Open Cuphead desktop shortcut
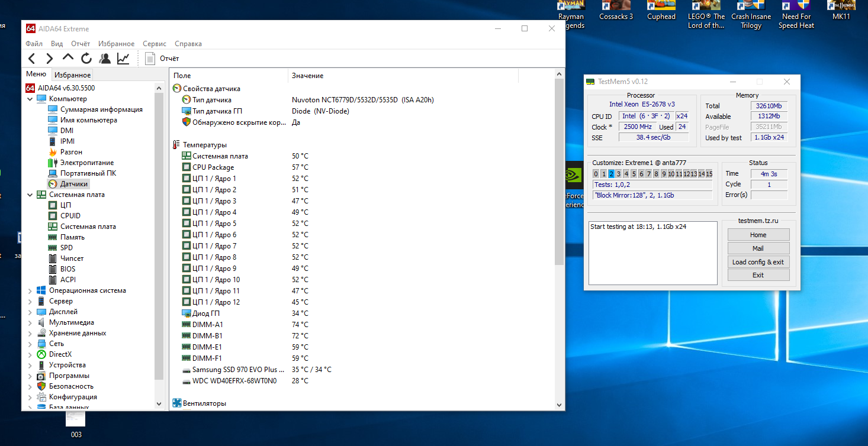The width and height of the screenshot is (868, 446). tap(661, 12)
